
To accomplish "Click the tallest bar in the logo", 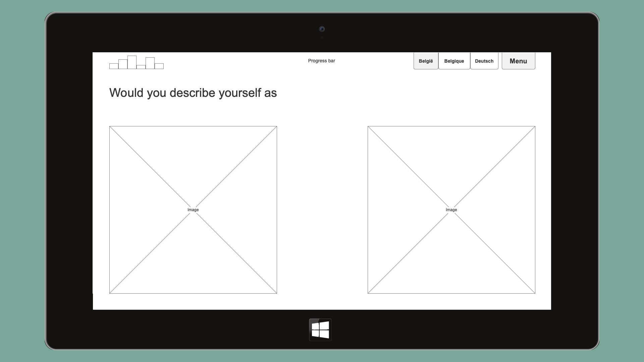I will 132,62.
